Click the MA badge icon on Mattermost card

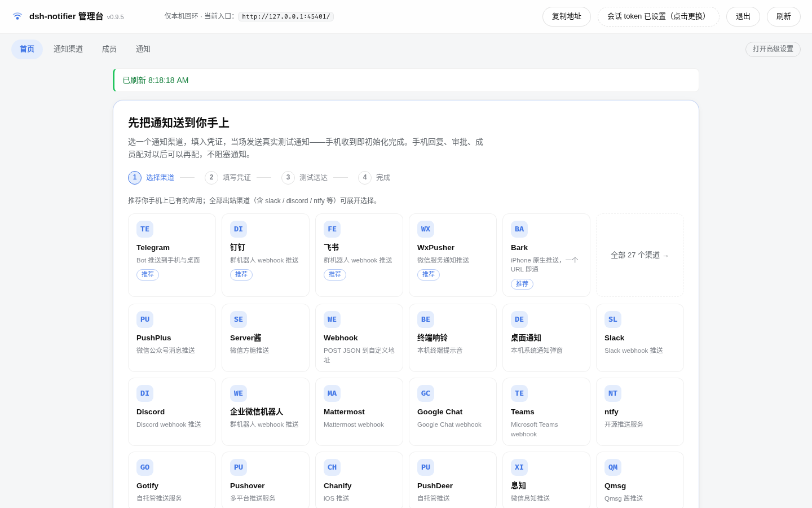coord(332,393)
